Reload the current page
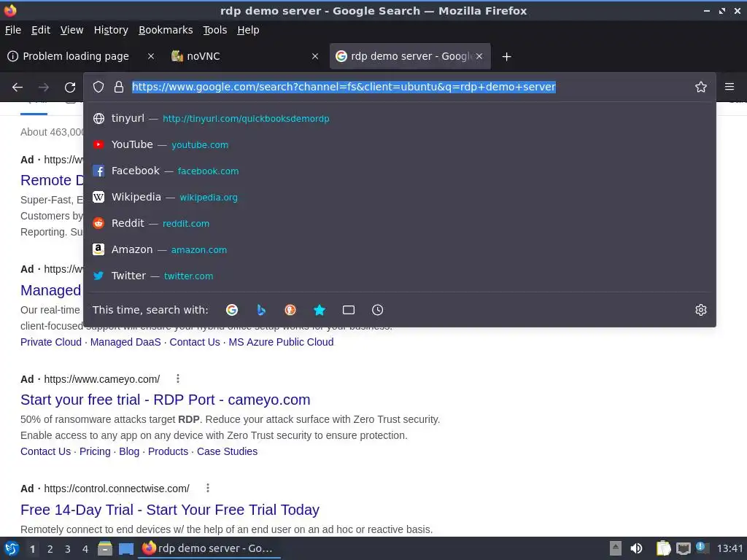The image size is (747, 560). (70, 87)
